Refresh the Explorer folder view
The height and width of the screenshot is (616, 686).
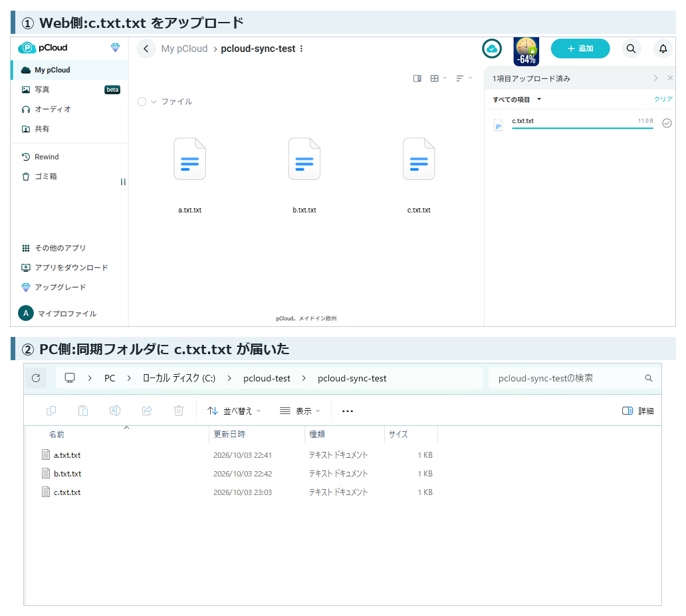[x=36, y=378]
